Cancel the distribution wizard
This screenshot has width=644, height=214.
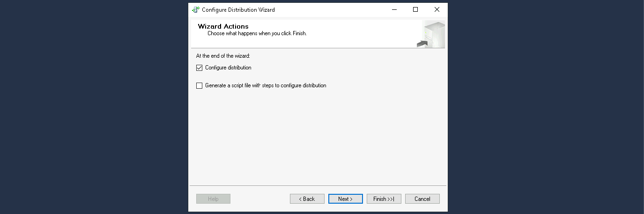point(422,199)
